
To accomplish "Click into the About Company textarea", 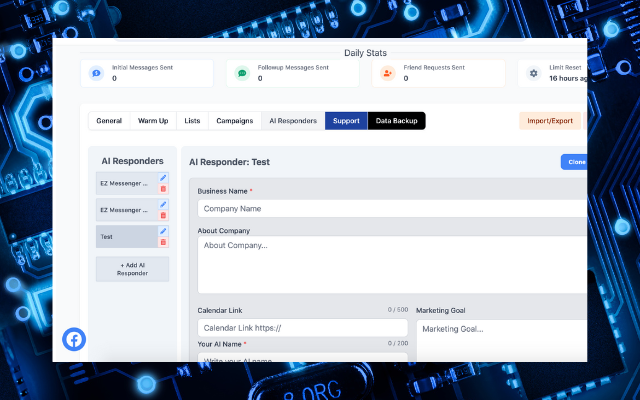I will pyautogui.click(x=392, y=264).
